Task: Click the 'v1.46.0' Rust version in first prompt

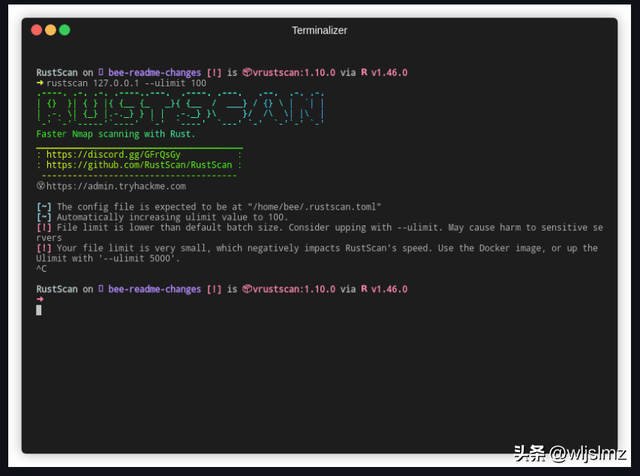Action: 389,73
